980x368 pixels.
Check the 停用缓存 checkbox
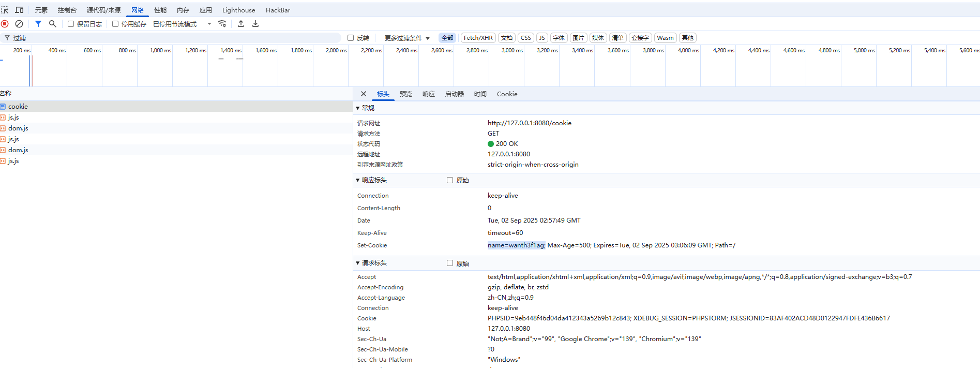point(115,24)
